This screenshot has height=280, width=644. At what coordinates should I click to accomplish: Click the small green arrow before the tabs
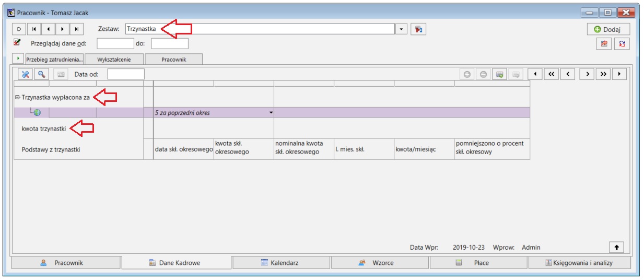[x=18, y=59]
